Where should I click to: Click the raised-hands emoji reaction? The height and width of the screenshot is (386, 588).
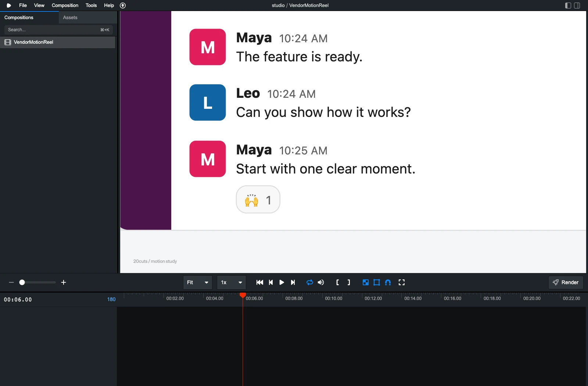point(258,200)
